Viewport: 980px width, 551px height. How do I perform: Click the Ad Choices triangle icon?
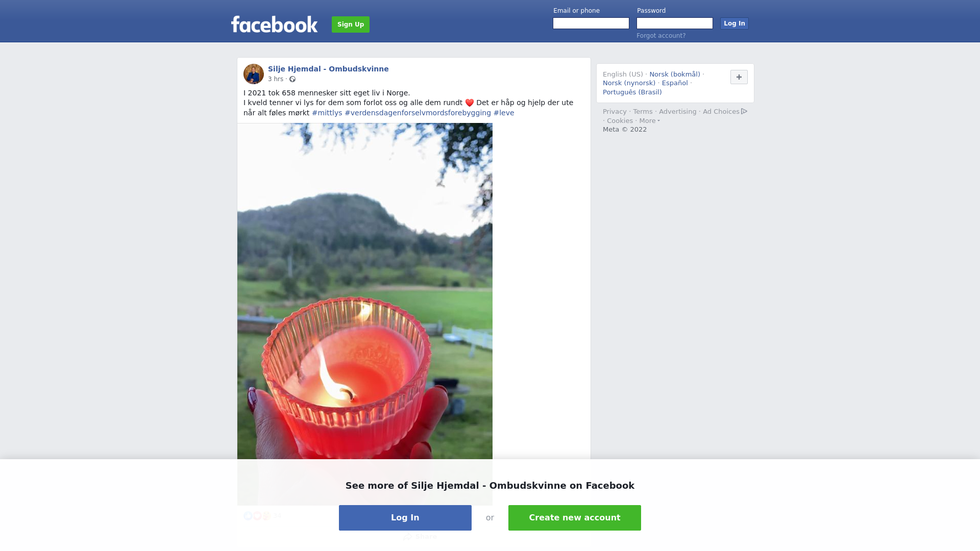click(744, 111)
